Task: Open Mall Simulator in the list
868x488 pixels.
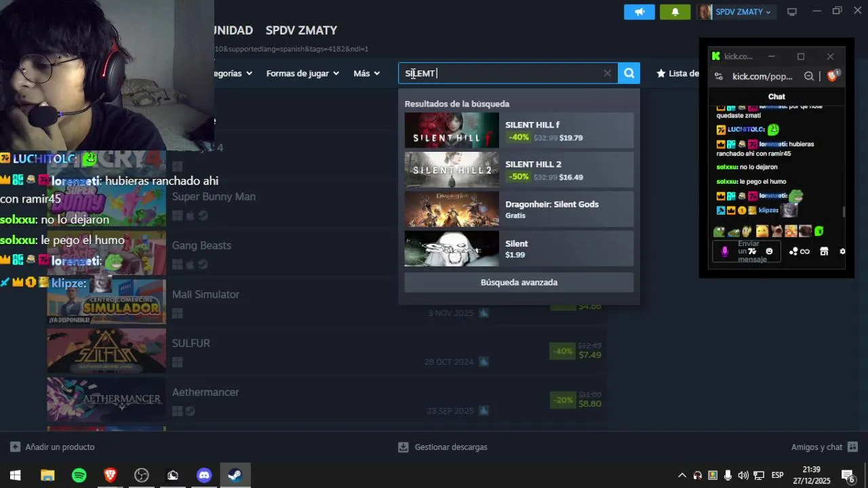Action: [x=205, y=294]
